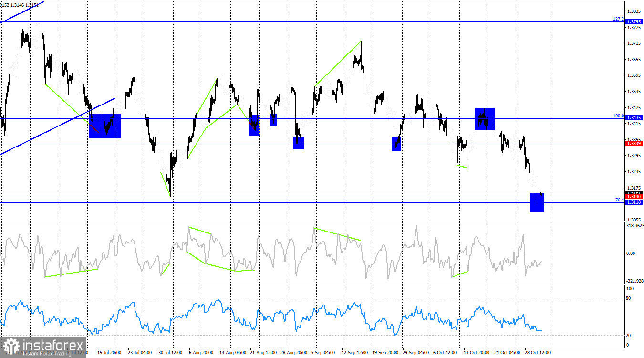Screen dimensions: 644x358
Task: Select the blue rectangle near 21 Oct
Action: click(x=485, y=118)
